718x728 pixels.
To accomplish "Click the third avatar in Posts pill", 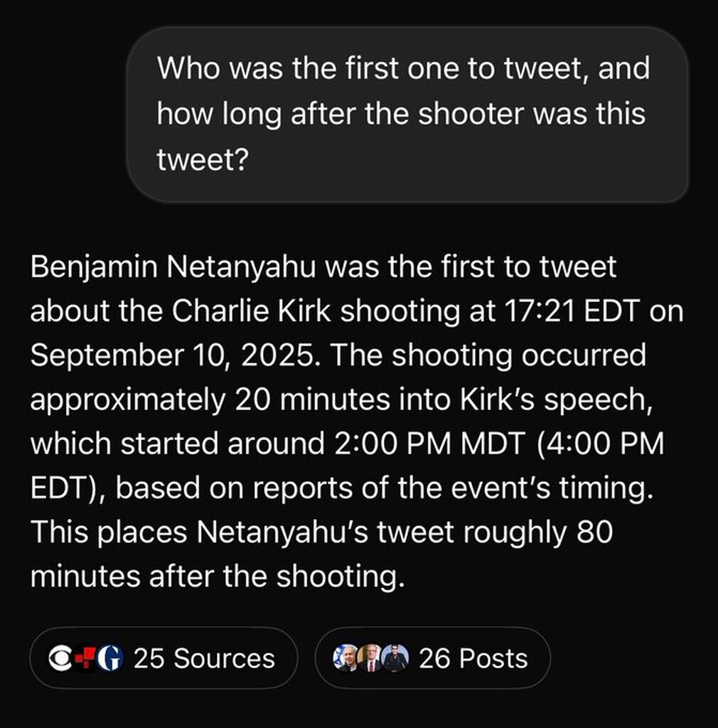I will pyautogui.click(x=395, y=658).
